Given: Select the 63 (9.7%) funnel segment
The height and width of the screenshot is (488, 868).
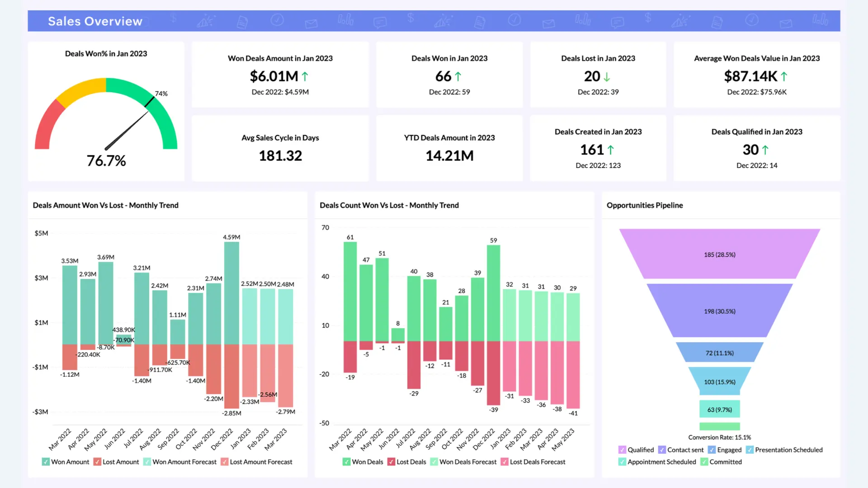Looking at the screenshot, I should point(719,409).
